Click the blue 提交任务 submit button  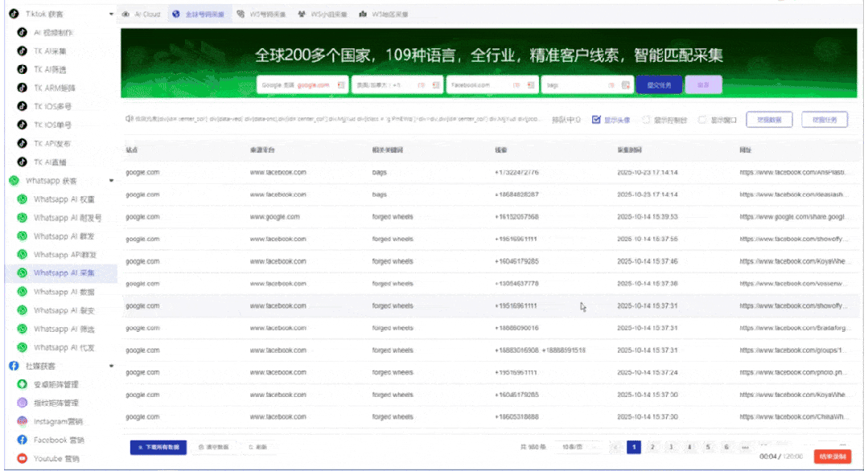659,85
